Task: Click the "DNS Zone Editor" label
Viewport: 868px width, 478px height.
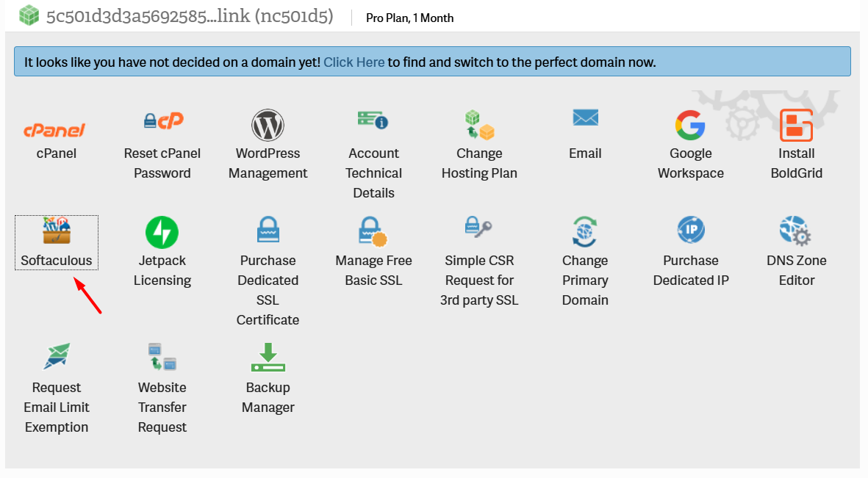Action: tap(797, 270)
